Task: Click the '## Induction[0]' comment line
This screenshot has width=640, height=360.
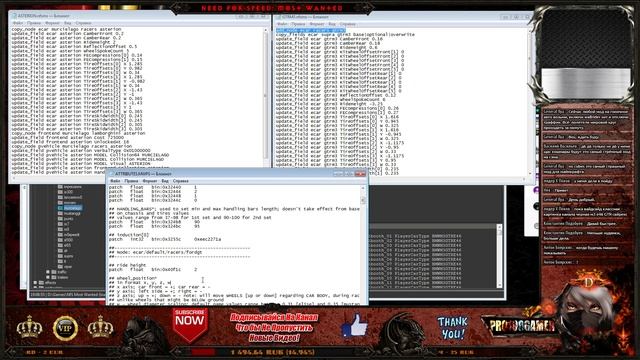Action: point(129,235)
